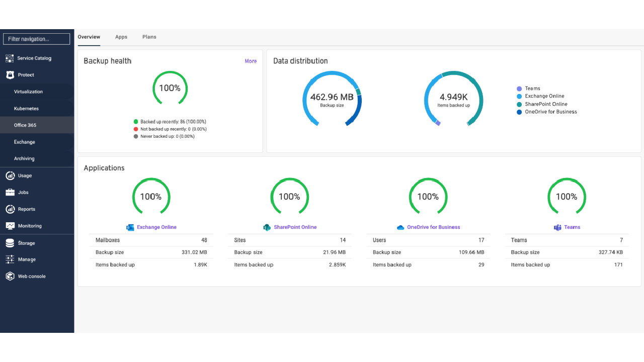
Task: Open the SharePoint Online application link
Action: 295,227
